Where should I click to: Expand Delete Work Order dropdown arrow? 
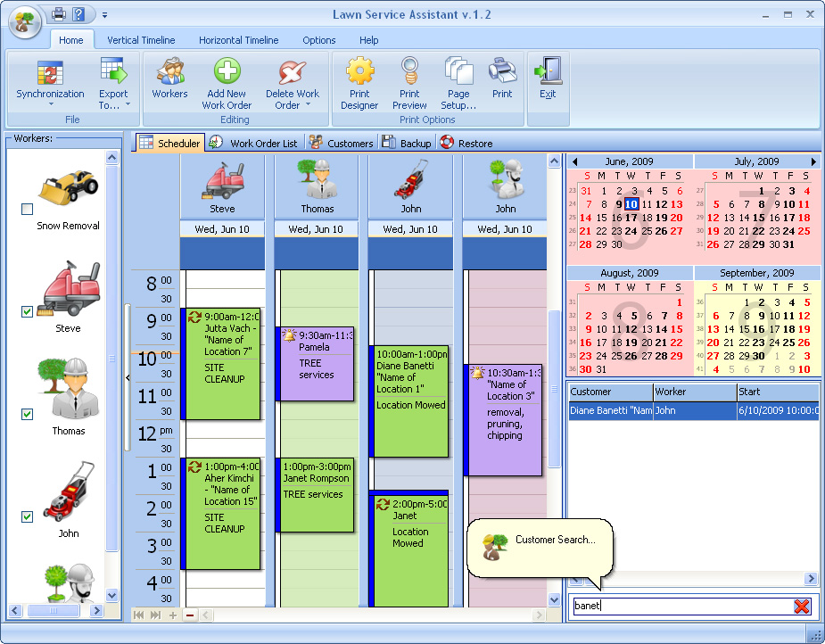[308, 105]
